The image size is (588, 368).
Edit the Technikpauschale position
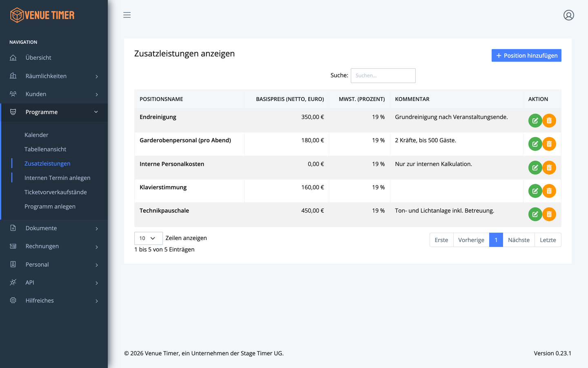point(535,214)
